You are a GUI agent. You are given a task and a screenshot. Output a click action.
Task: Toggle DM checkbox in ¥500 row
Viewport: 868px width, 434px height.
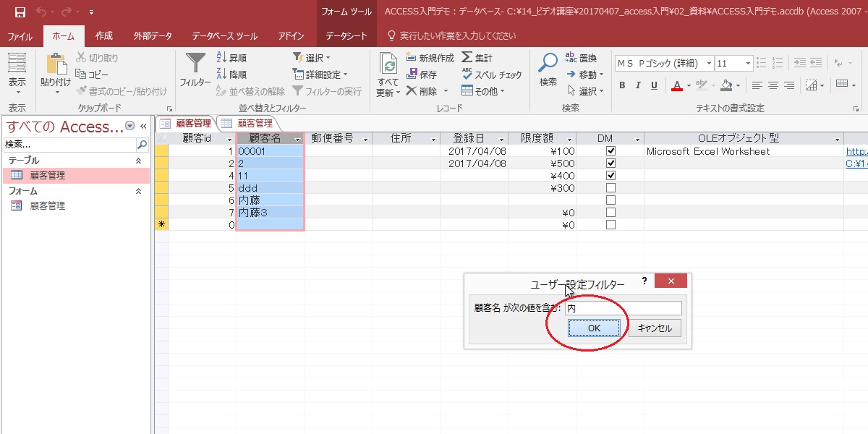coord(610,163)
